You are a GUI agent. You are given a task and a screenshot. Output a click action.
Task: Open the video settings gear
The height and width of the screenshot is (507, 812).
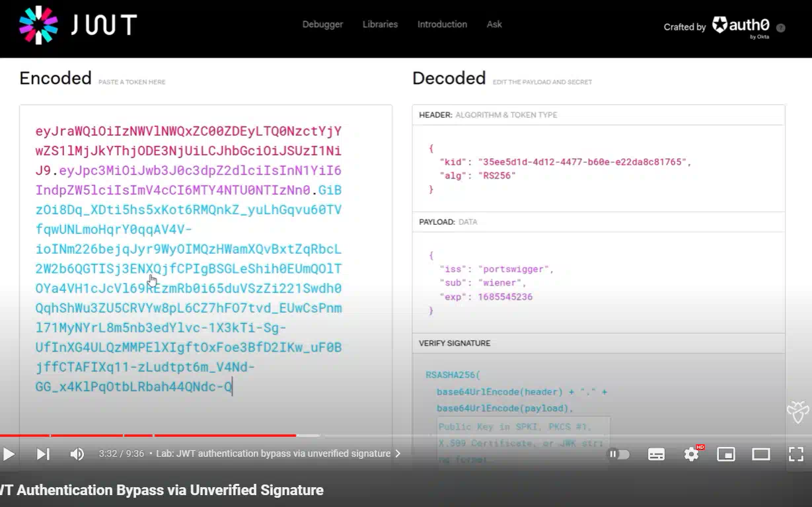691,454
